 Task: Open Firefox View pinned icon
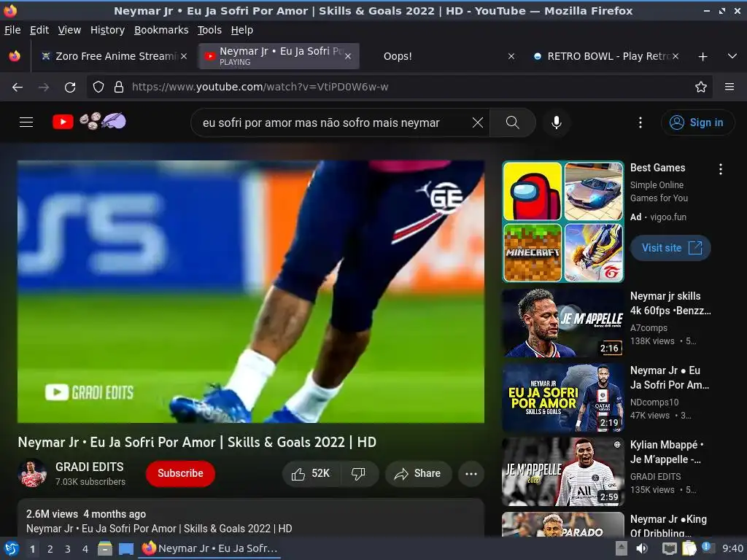click(15, 56)
